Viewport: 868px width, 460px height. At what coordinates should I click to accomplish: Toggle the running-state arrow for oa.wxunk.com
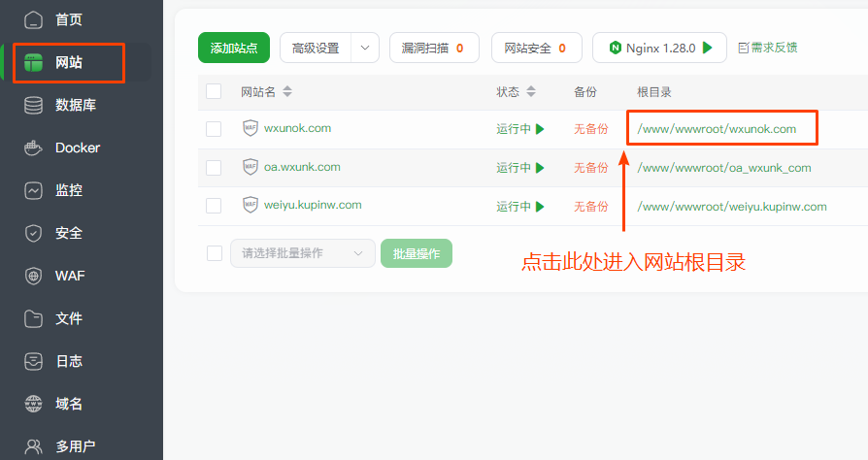click(540, 168)
